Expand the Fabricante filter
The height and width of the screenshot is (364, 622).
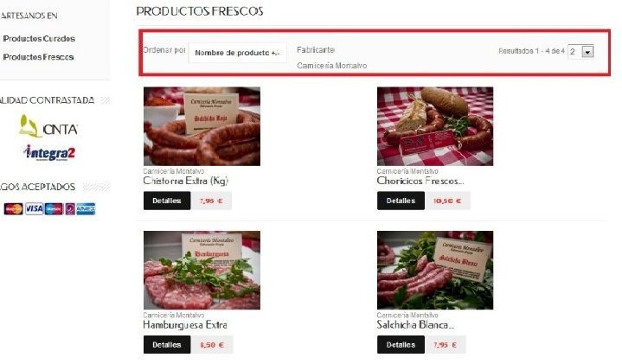316,50
